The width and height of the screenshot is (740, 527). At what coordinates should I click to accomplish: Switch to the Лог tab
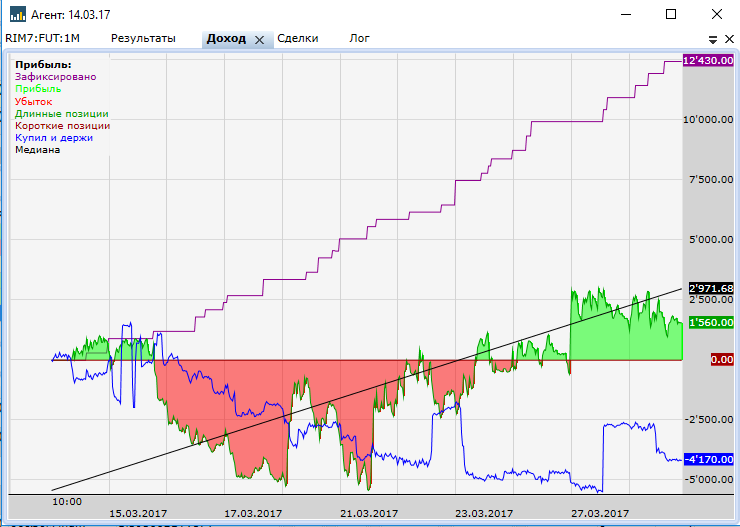359,39
